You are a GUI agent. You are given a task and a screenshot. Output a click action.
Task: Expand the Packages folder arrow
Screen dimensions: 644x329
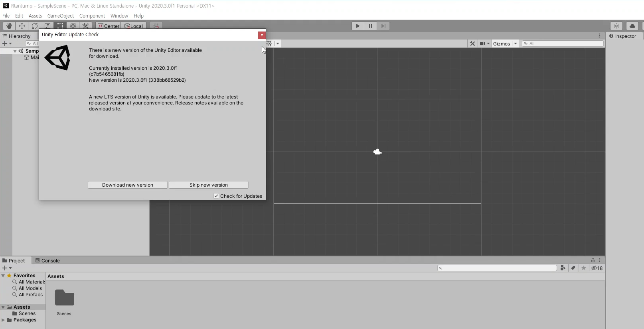(x=3, y=320)
